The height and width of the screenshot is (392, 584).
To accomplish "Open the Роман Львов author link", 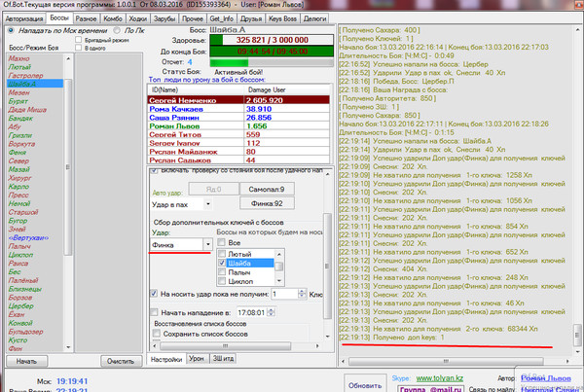I will pyautogui.click(x=546, y=378).
